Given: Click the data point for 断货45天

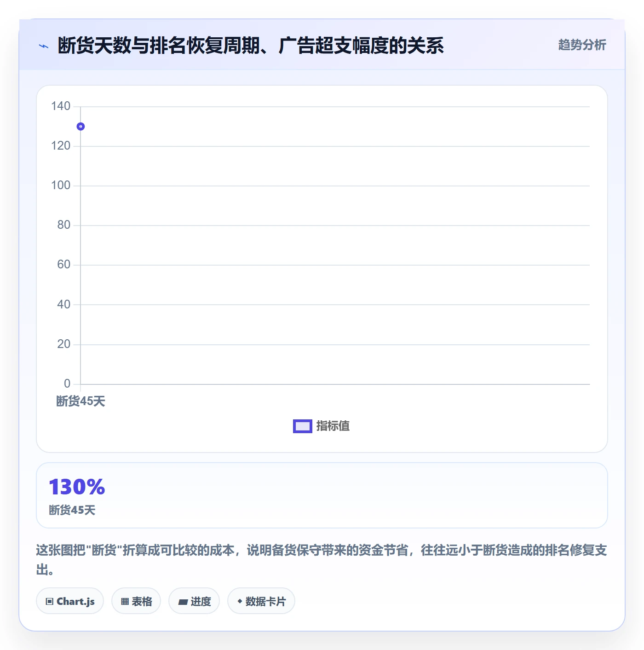Looking at the screenshot, I should (80, 127).
